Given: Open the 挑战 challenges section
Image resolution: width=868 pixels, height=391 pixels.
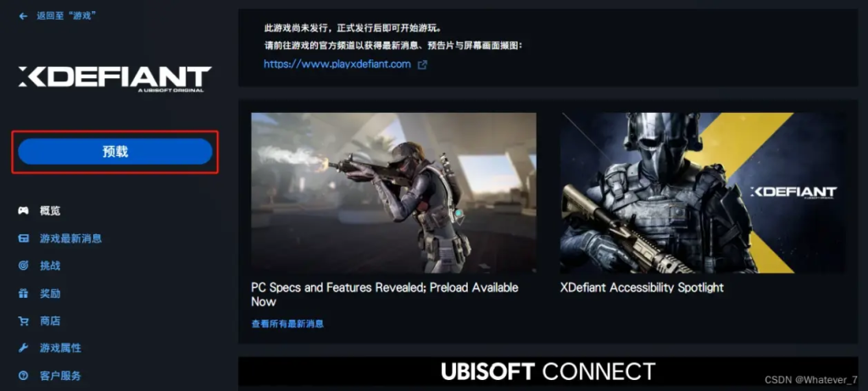Looking at the screenshot, I should [x=50, y=265].
